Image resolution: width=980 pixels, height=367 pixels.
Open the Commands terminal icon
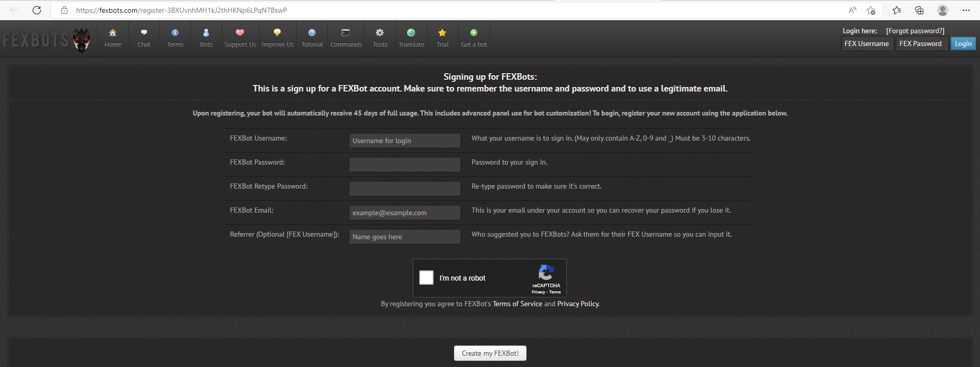(346, 33)
